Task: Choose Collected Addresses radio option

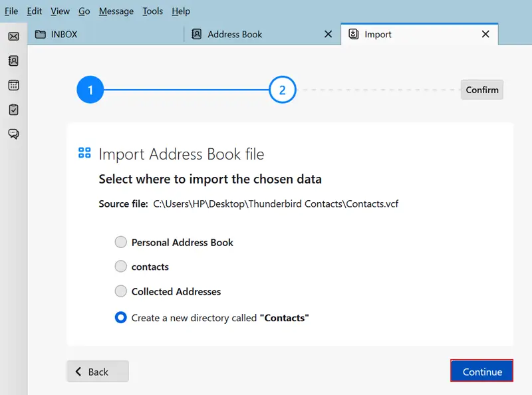Action: [x=120, y=291]
